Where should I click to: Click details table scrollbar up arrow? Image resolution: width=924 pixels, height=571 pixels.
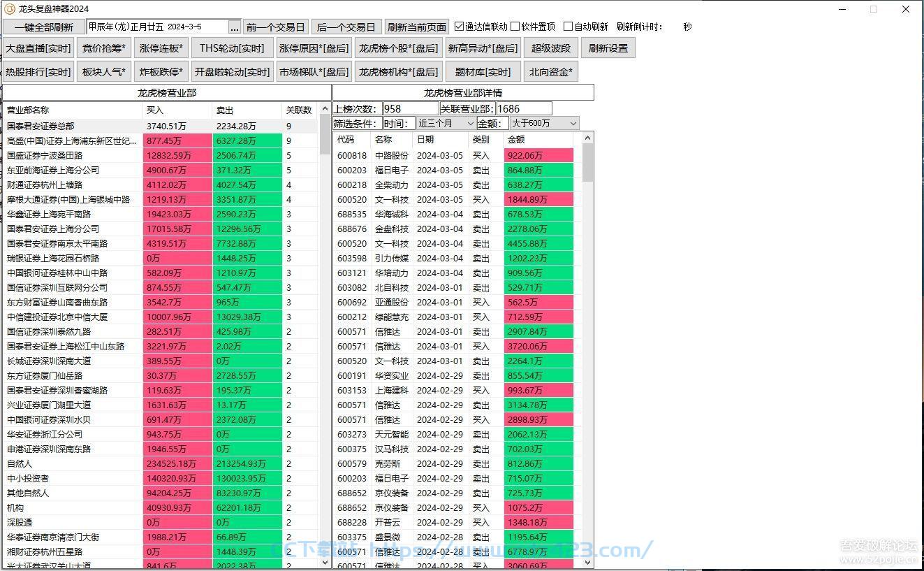[x=587, y=138]
